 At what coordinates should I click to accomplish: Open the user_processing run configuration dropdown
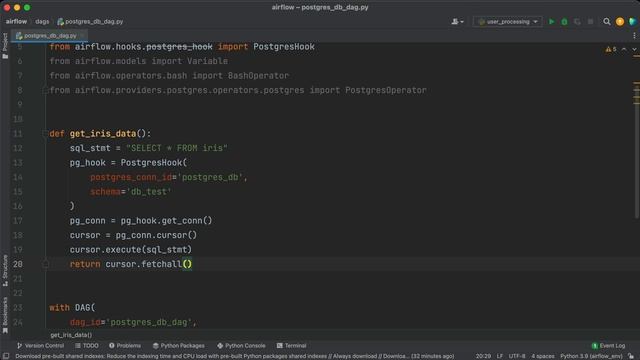(507, 22)
